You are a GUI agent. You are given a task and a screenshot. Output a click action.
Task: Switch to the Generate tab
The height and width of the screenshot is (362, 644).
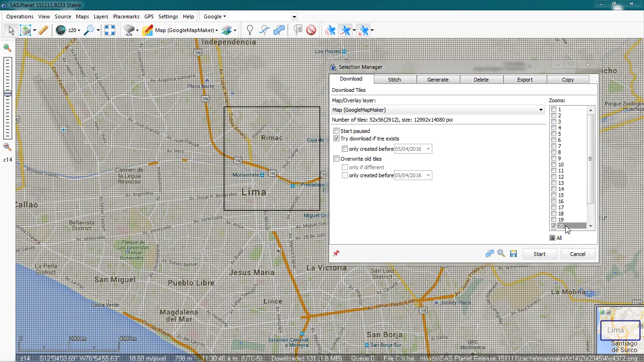pyautogui.click(x=438, y=80)
